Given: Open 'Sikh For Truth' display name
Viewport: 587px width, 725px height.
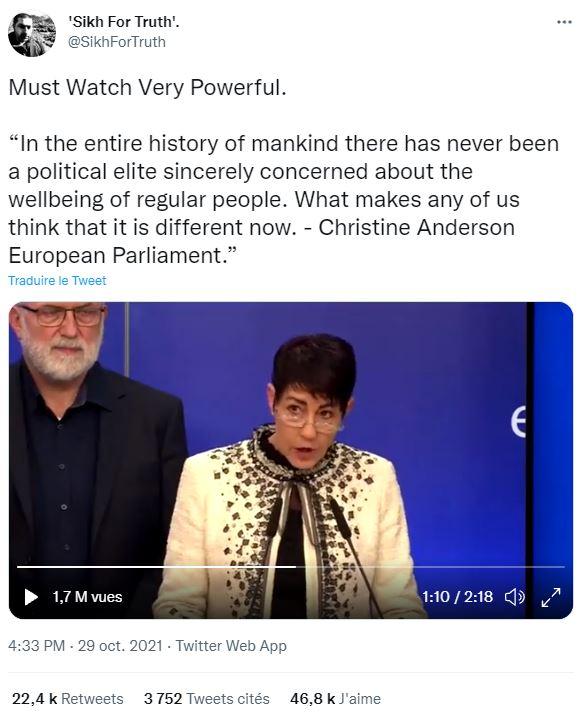Looking at the screenshot, I should pyautogui.click(x=123, y=22).
